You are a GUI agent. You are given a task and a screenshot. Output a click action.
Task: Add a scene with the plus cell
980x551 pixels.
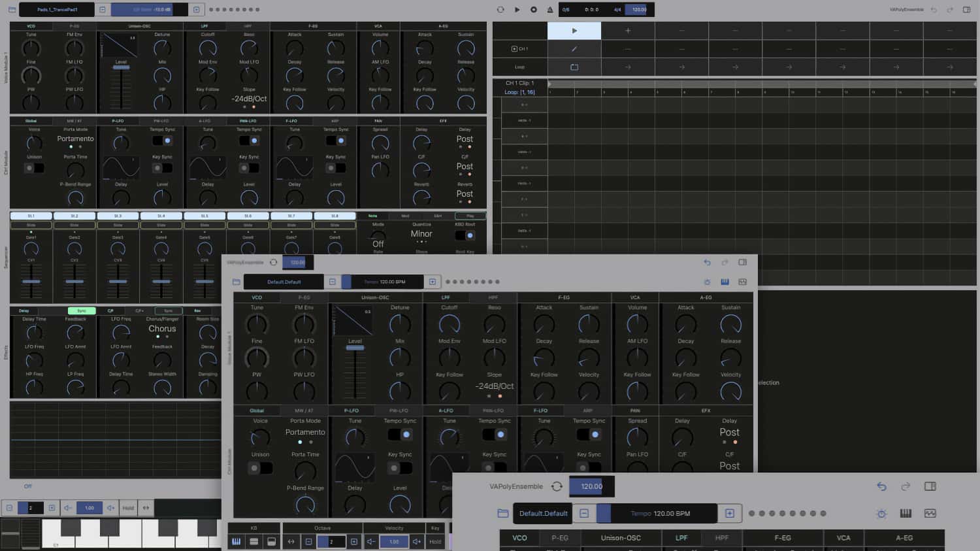pyautogui.click(x=628, y=31)
